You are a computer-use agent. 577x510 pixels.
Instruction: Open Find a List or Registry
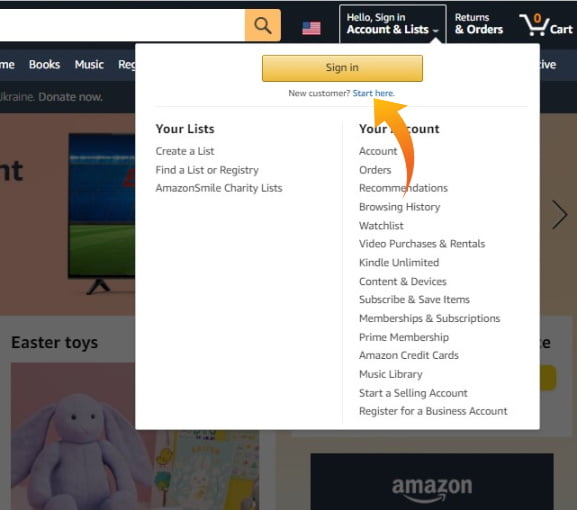point(207,170)
